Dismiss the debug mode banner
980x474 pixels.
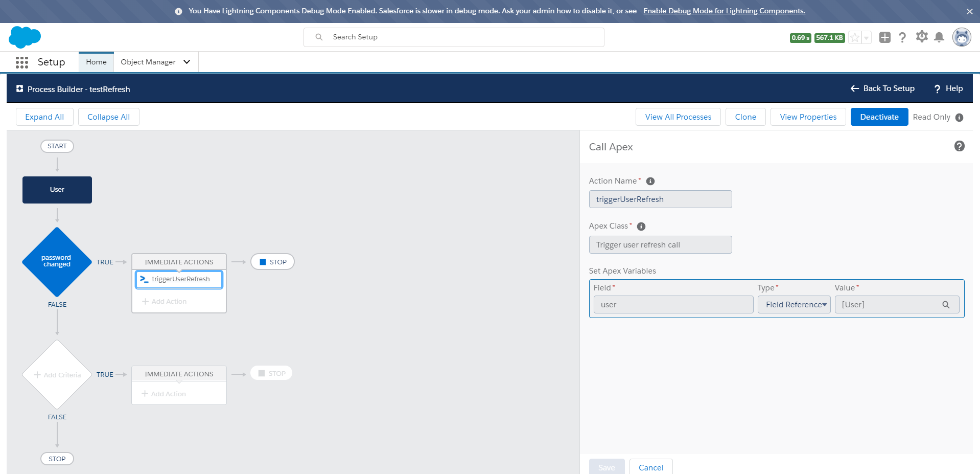coord(969,11)
